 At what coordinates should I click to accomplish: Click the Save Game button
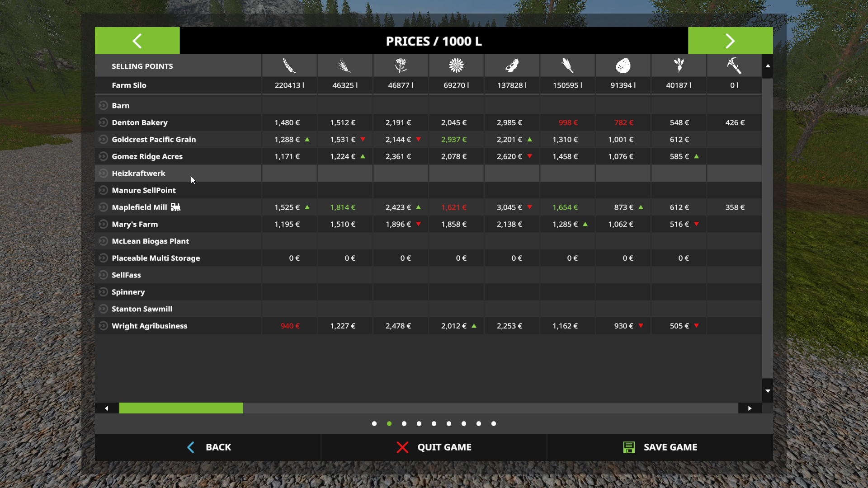tap(660, 447)
